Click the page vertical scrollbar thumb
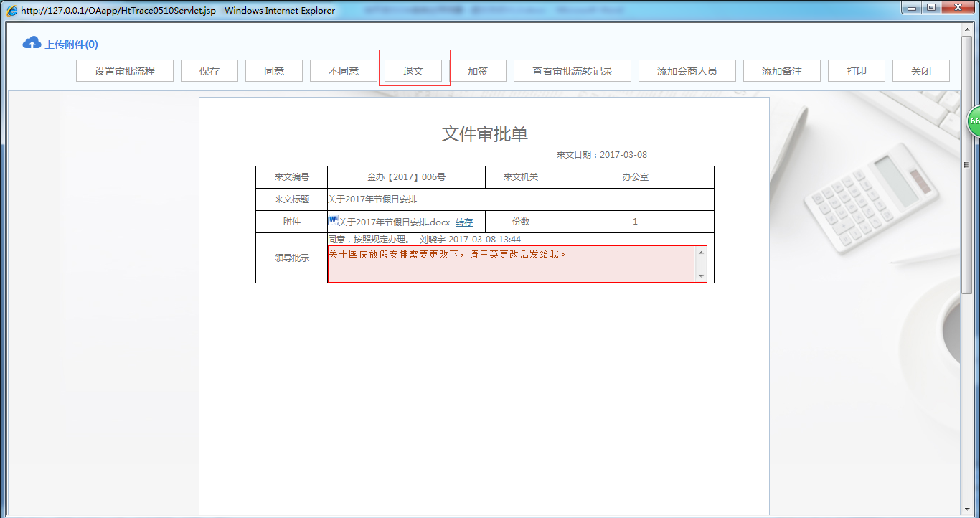Image resolution: width=980 pixels, height=518 pixels. (966, 164)
